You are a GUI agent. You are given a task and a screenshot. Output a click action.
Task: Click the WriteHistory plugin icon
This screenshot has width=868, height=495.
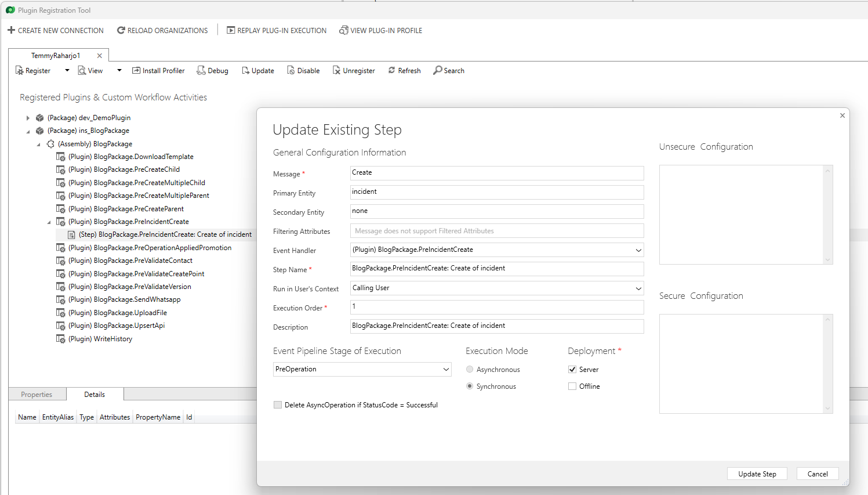tap(60, 339)
